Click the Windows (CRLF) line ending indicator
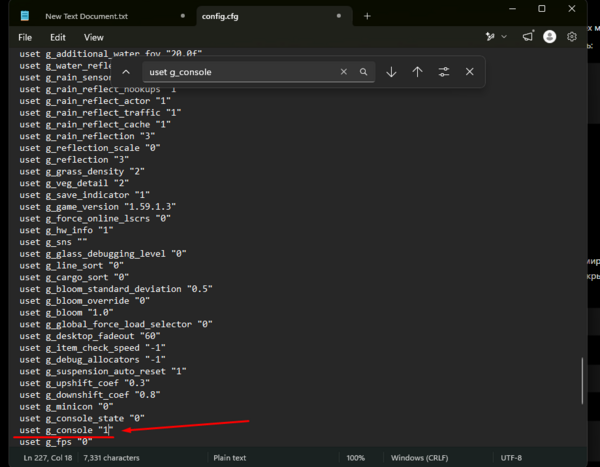Screen dimensions: 600x467 (419, 458)
